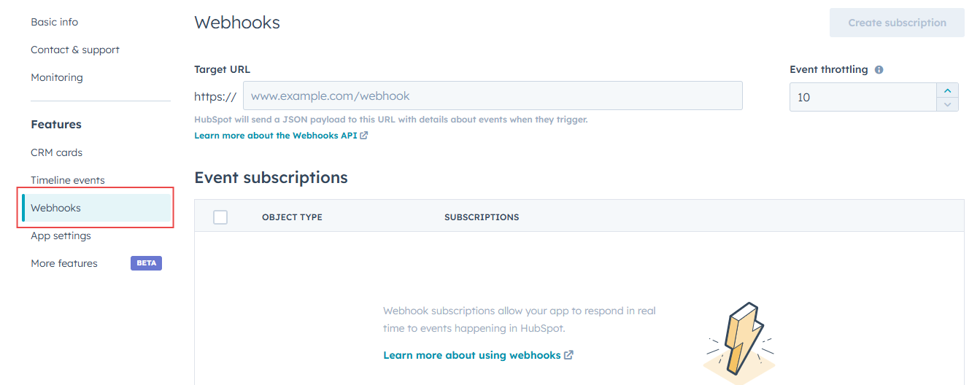980x385 pixels.
Task: Select CRM cards feature
Action: [57, 152]
